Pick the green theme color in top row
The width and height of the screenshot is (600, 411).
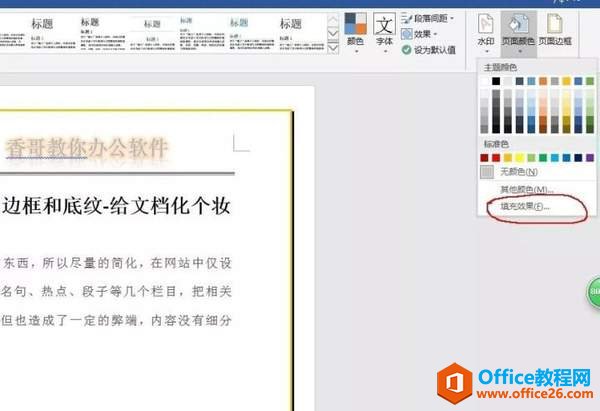tap(590, 81)
